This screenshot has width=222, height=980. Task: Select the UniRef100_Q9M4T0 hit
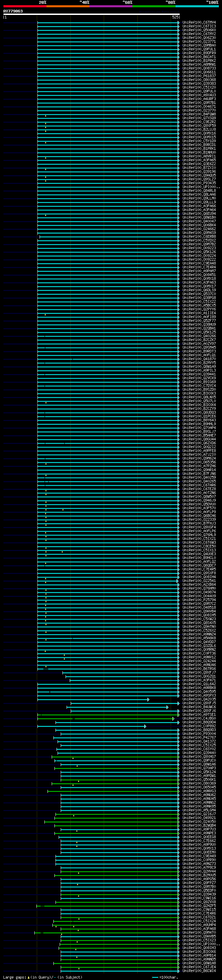[x=199, y=932]
